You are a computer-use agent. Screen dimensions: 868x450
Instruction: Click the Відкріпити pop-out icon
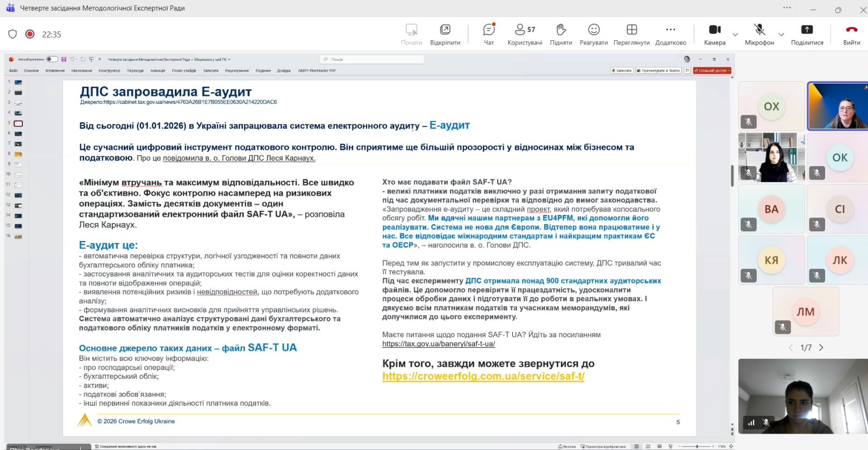tap(445, 29)
